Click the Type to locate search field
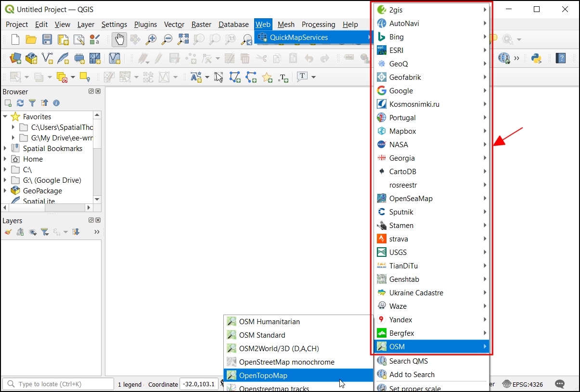The width and height of the screenshot is (580, 392). (x=58, y=384)
